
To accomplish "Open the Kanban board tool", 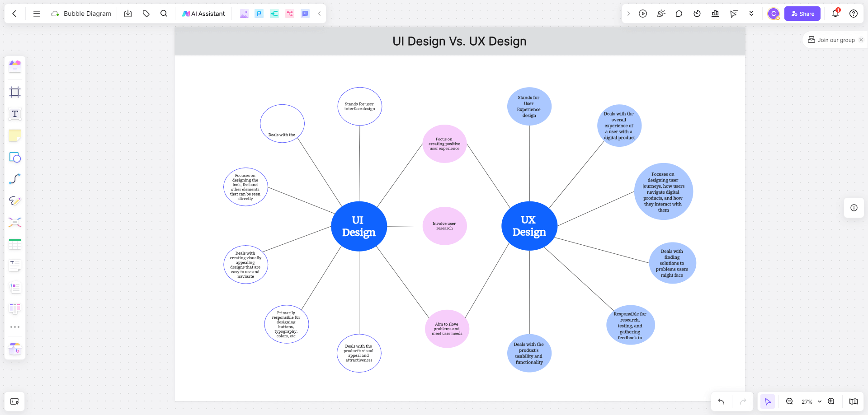I will click(x=15, y=308).
